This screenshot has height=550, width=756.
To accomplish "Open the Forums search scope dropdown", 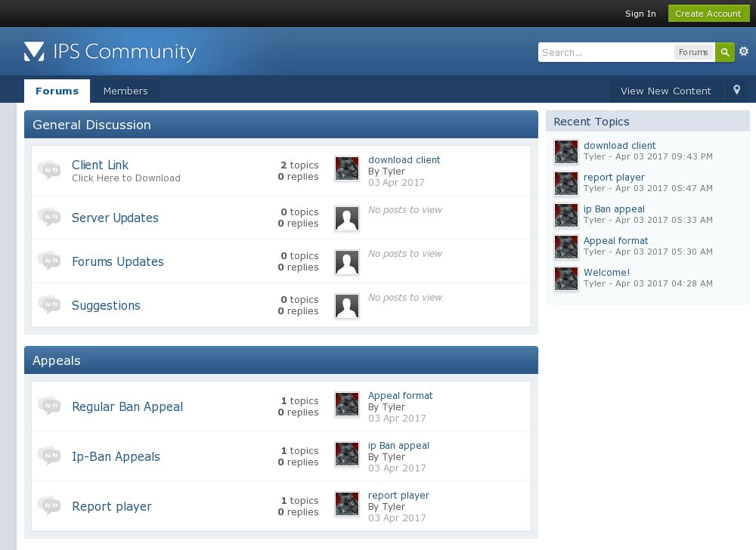I will (692, 52).
